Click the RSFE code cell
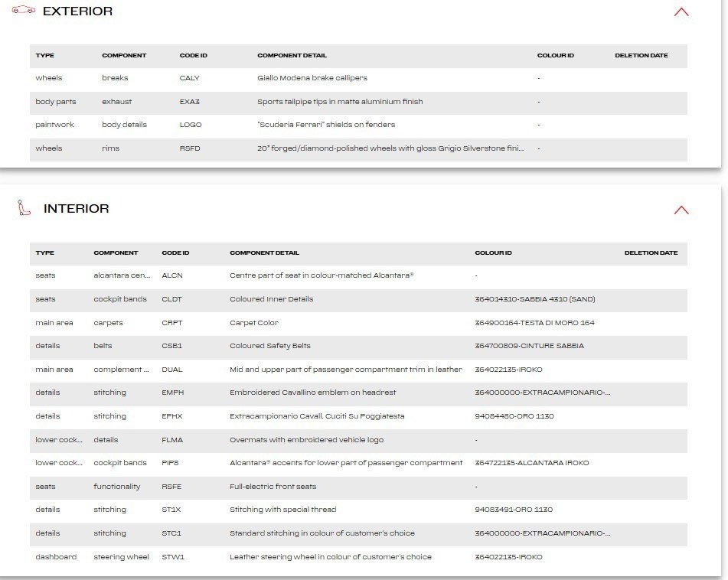 [171, 487]
